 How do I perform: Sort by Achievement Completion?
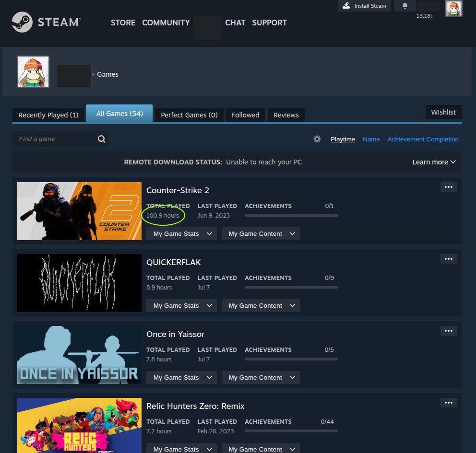pyautogui.click(x=423, y=139)
